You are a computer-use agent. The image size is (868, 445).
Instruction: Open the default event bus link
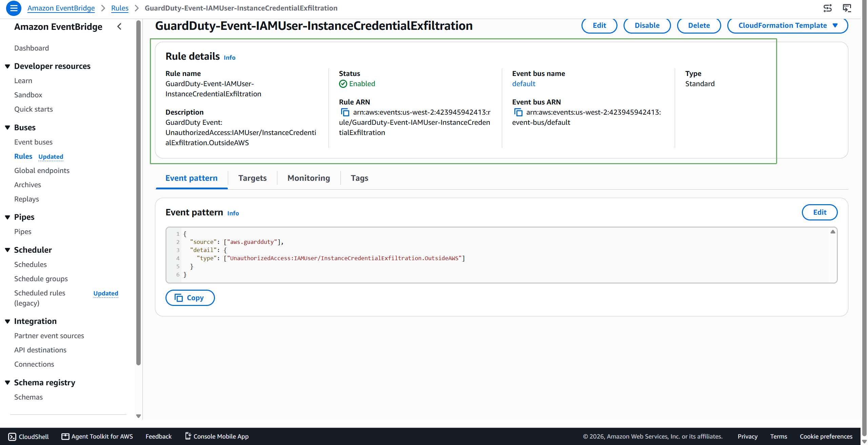pos(524,84)
